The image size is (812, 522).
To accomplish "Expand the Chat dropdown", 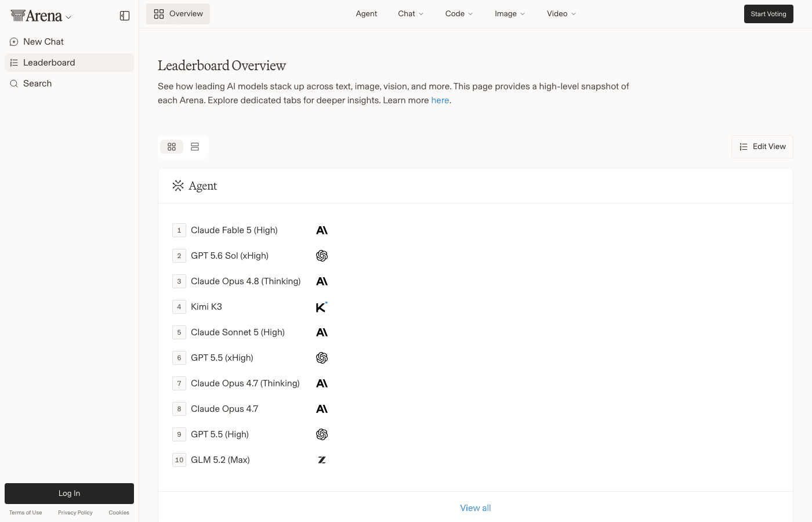I will (x=411, y=14).
